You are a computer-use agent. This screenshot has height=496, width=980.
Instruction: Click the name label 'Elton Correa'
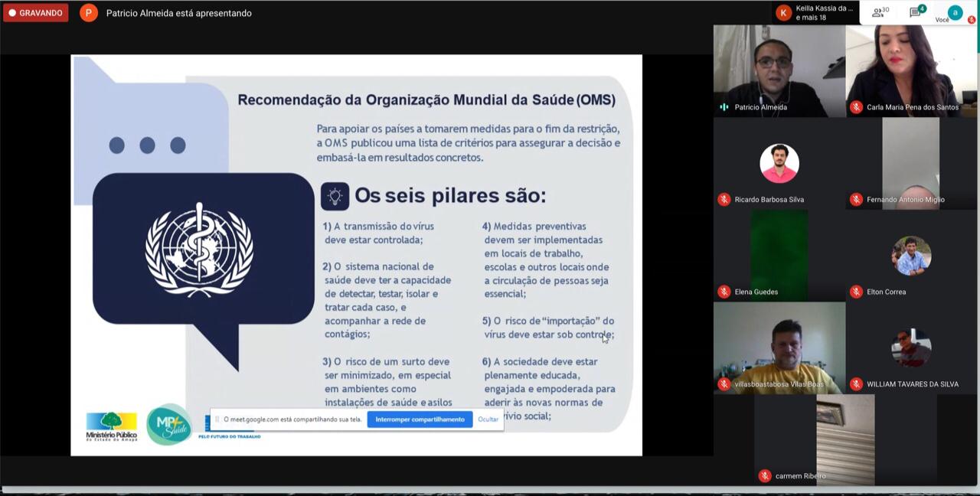(886, 292)
